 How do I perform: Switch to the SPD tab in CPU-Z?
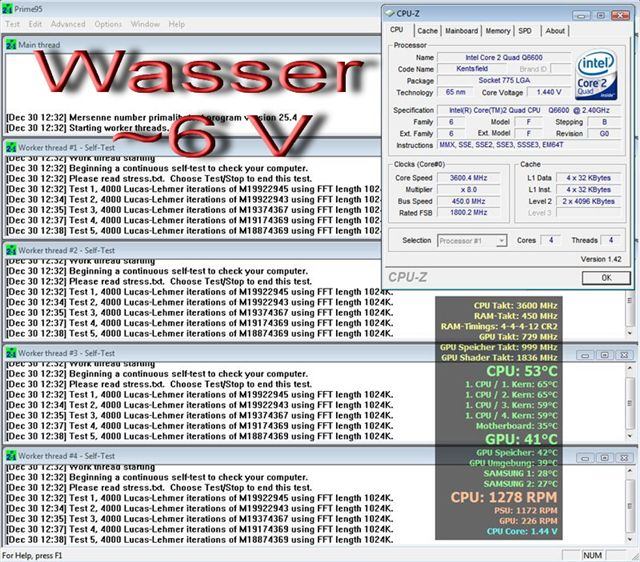525,31
